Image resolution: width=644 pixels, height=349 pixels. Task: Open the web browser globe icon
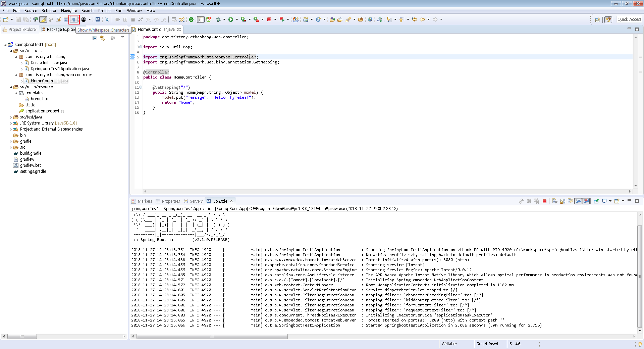click(370, 19)
